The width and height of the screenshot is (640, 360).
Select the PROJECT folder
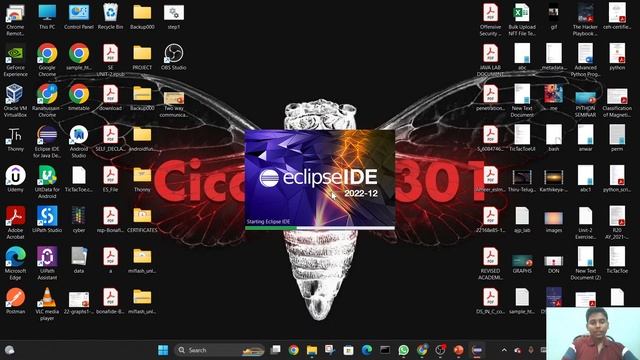[x=142, y=57]
